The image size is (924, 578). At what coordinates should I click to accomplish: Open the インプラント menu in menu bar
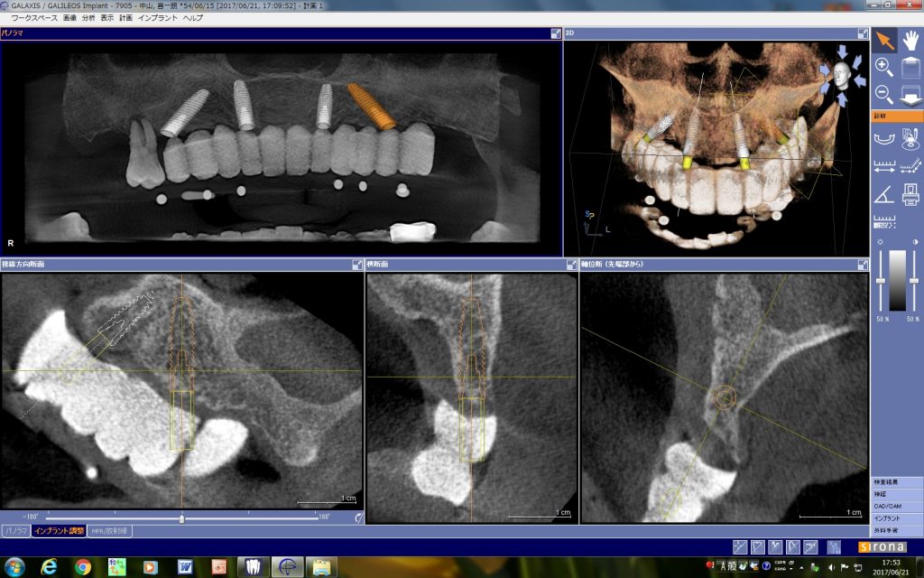pyautogui.click(x=157, y=18)
